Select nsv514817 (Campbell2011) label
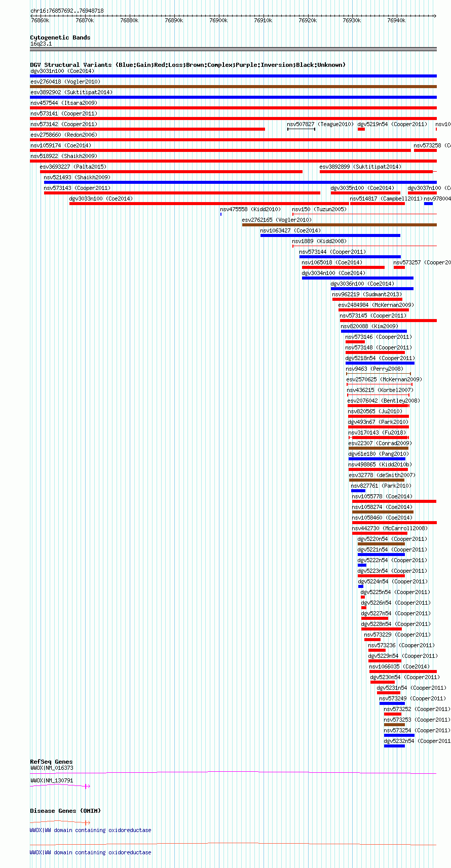The width and height of the screenshot is (451, 868). coord(386,199)
